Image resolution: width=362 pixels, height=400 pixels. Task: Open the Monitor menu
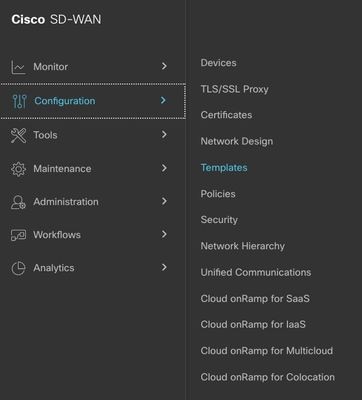point(51,67)
